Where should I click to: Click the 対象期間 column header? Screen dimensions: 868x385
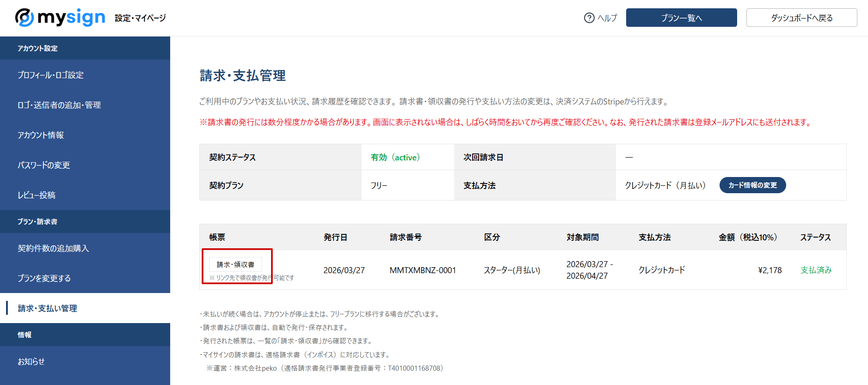point(583,237)
